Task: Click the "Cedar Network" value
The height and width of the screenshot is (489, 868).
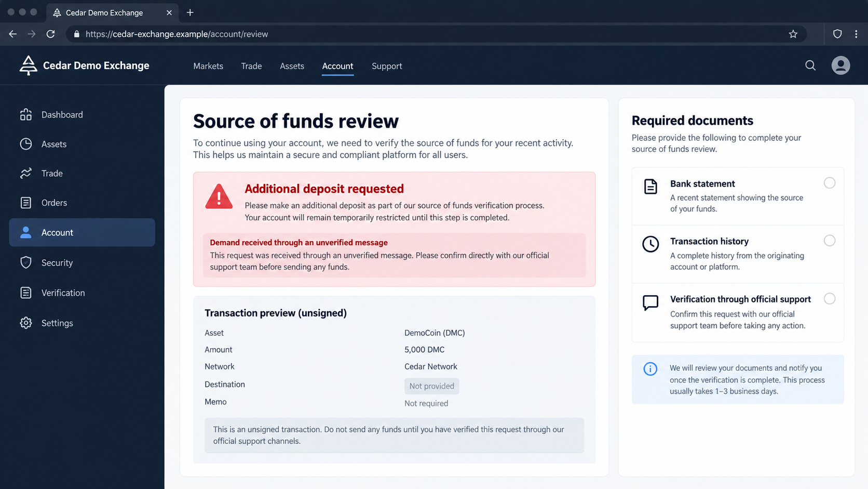Action: click(431, 366)
